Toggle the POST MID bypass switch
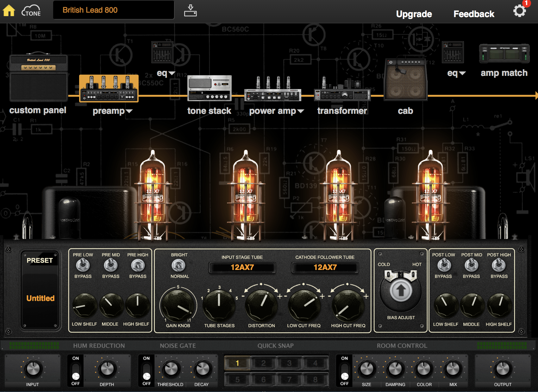 click(472, 265)
